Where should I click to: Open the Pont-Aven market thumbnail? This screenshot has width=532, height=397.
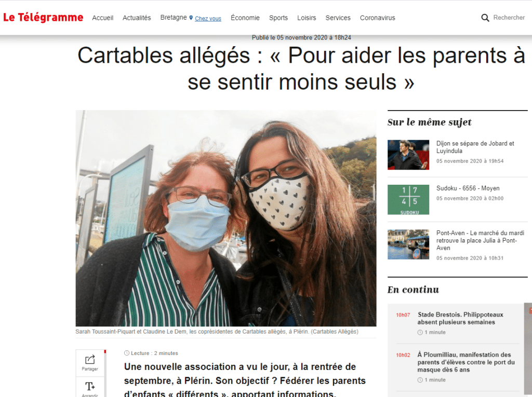[408, 244]
